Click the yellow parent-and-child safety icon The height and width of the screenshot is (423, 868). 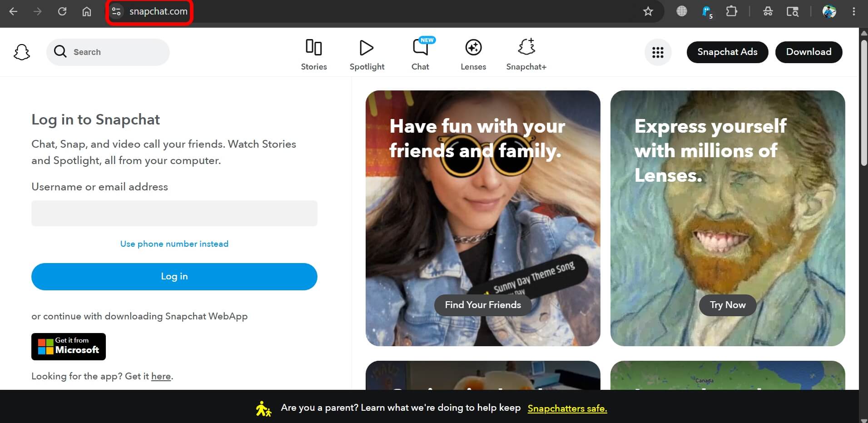click(263, 408)
